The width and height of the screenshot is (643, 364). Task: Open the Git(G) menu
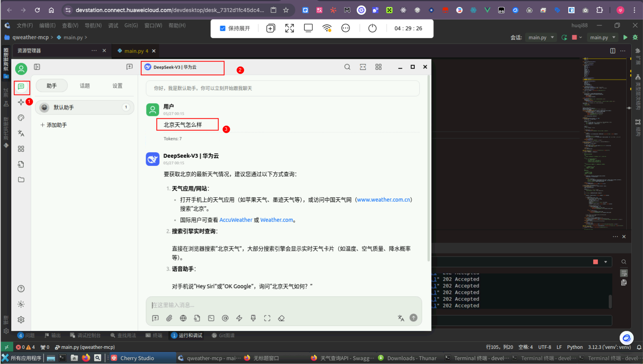coord(131,25)
